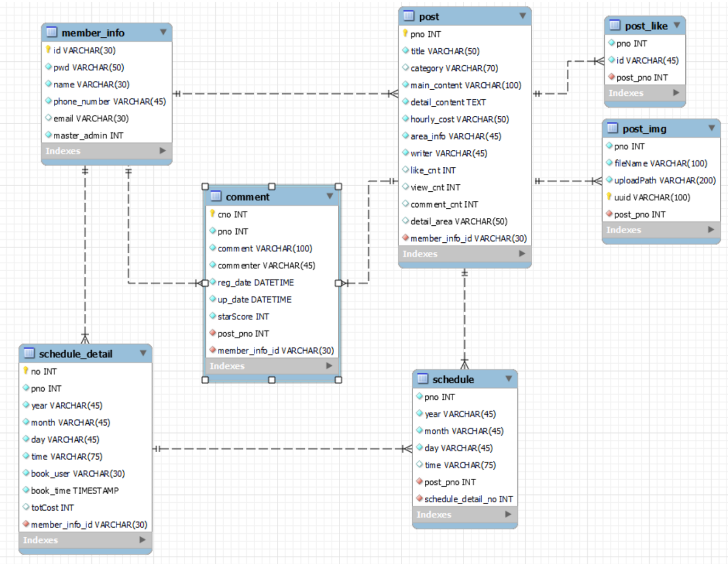
Task: Click the schedule table icon
Action: coord(422,378)
